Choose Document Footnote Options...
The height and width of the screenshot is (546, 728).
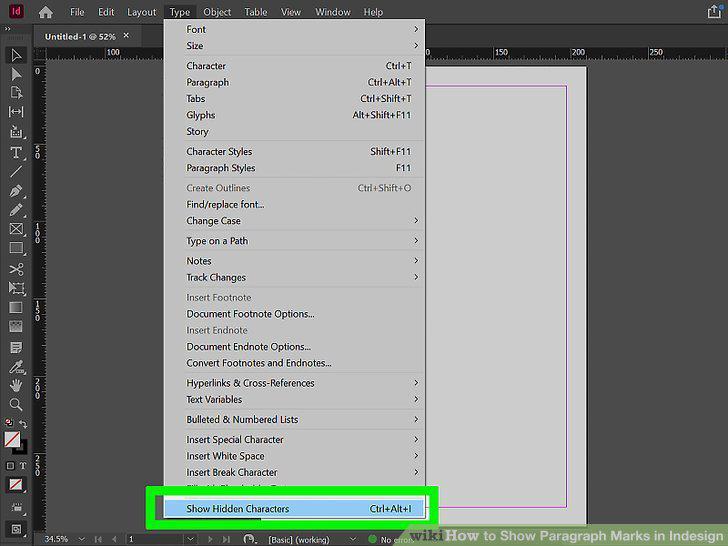[294, 313]
